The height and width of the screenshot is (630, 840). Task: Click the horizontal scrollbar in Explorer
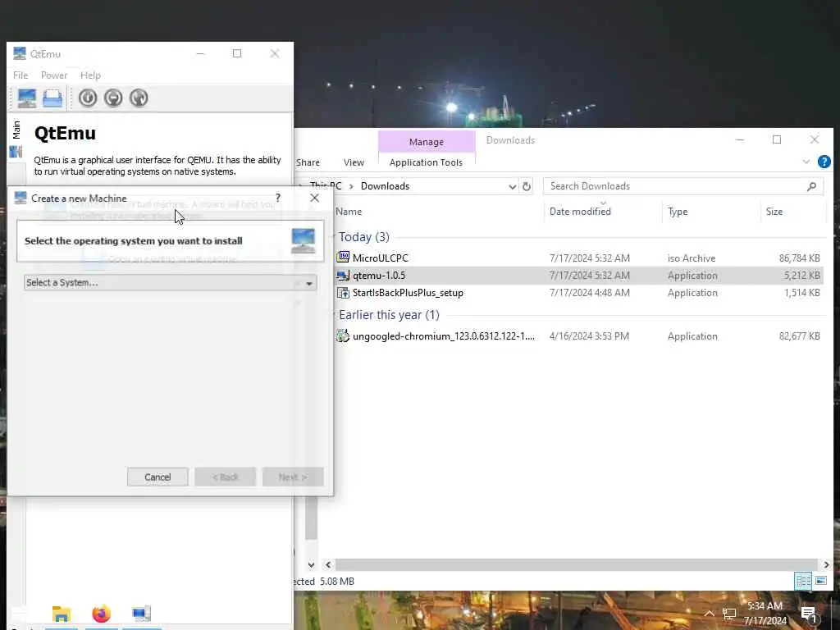(x=576, y=564)
